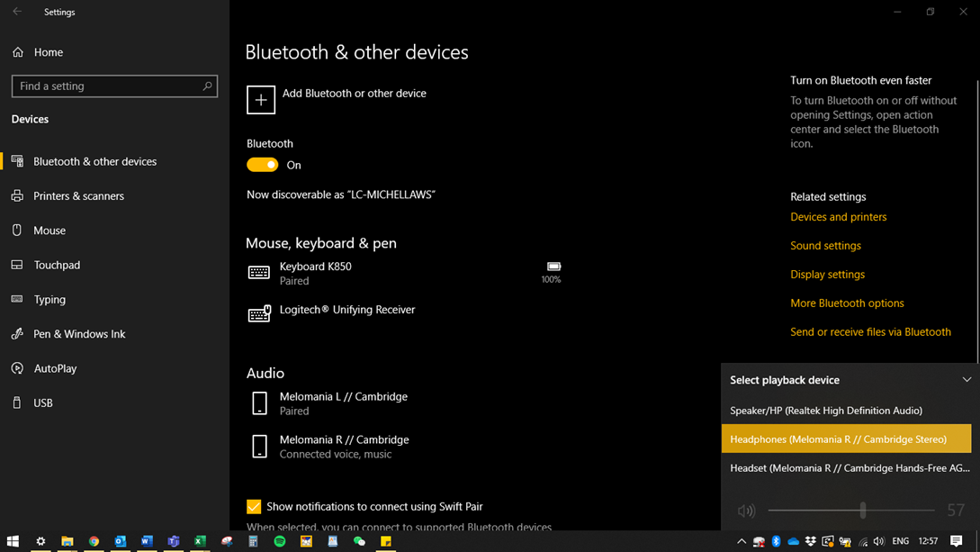Click the Melomania L device icon
The width and height of the screenshot is (980, 552).
259,403
